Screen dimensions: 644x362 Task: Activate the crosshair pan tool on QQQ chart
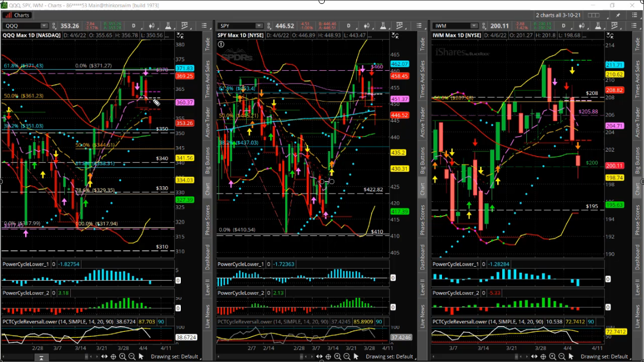pos(113,356)
